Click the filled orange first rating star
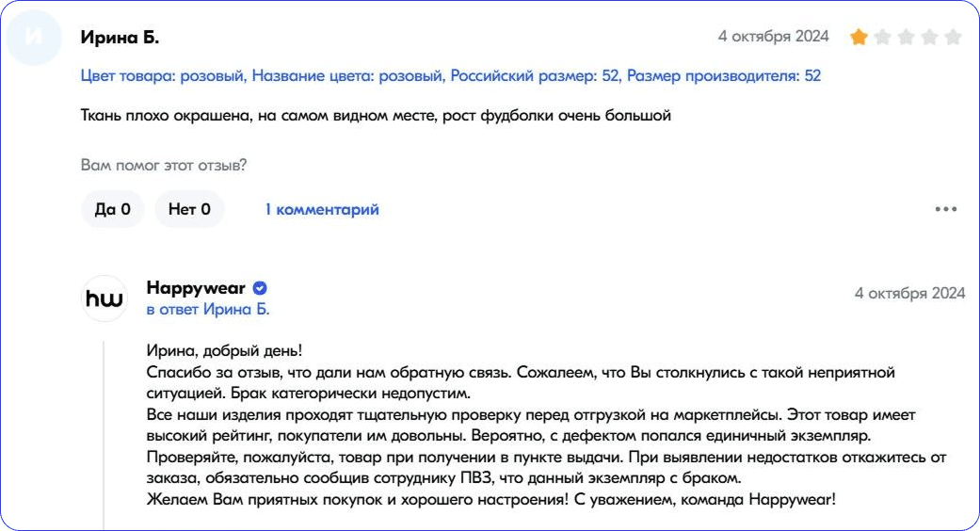 (859, 38)
